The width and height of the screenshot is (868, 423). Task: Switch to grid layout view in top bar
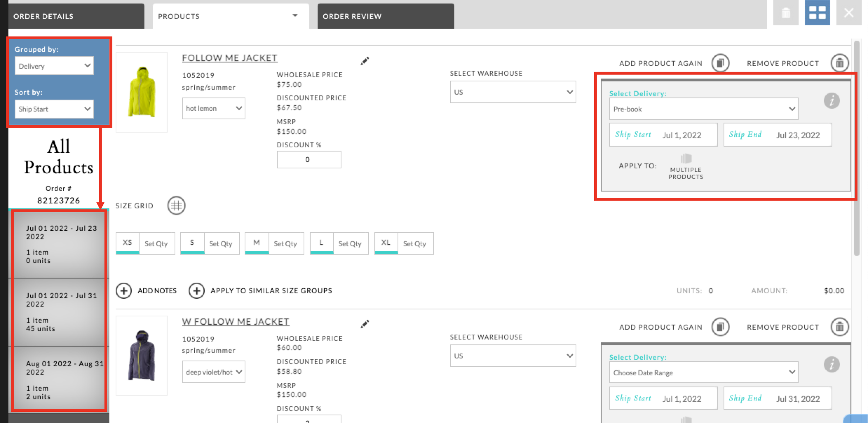817,13
